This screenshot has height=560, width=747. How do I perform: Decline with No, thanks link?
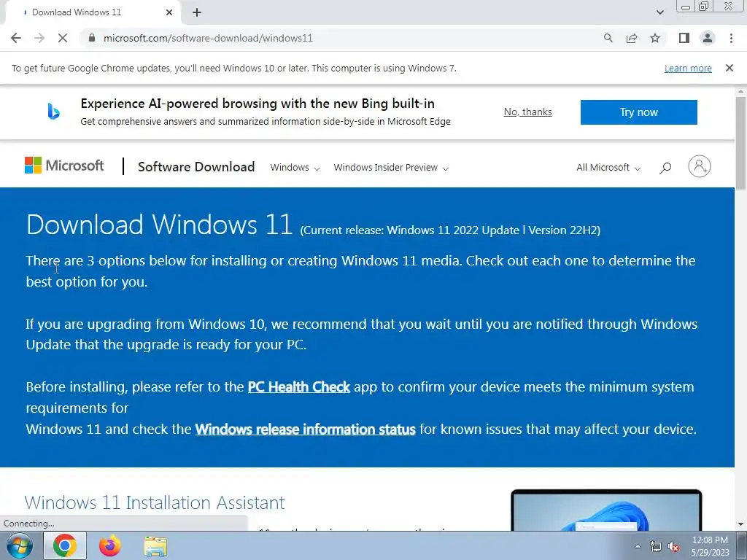pos(527,112)
